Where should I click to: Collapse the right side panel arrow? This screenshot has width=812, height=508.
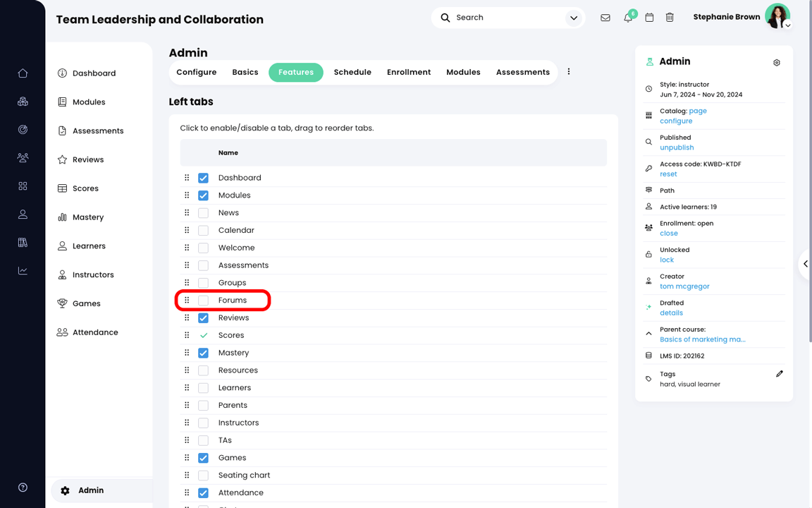point(805,264)
